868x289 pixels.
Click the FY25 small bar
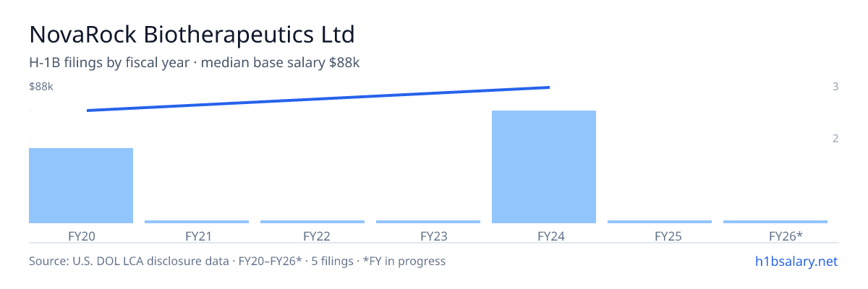(660, 222)
